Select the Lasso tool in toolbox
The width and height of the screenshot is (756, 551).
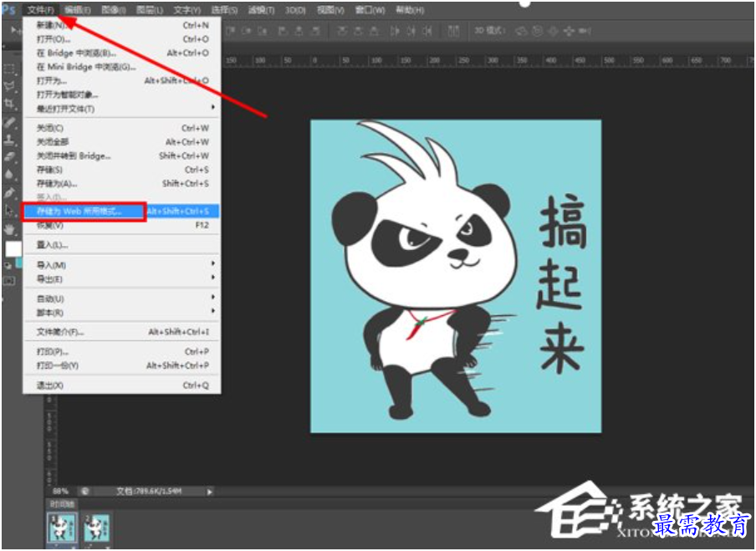9,86
